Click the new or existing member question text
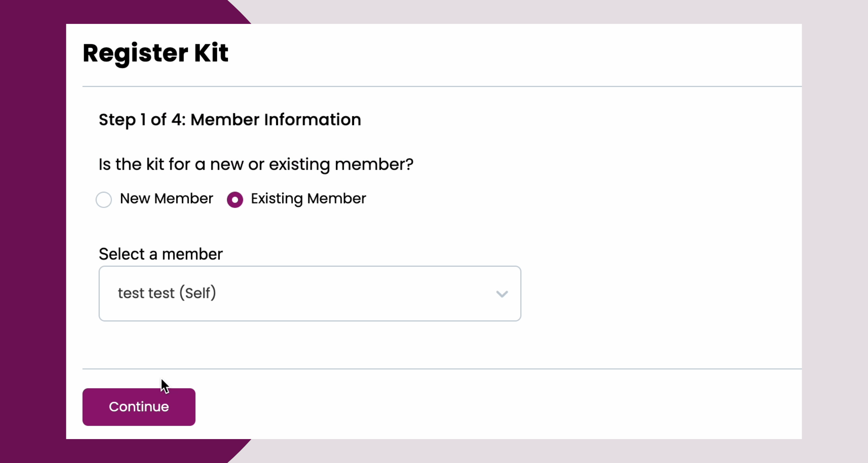 click(256, 164)
